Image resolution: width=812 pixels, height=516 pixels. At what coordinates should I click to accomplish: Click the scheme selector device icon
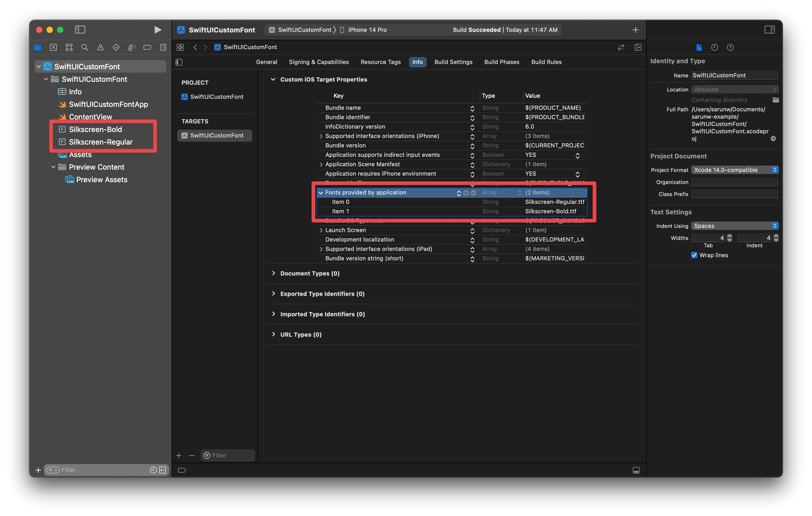coord(345,29)
